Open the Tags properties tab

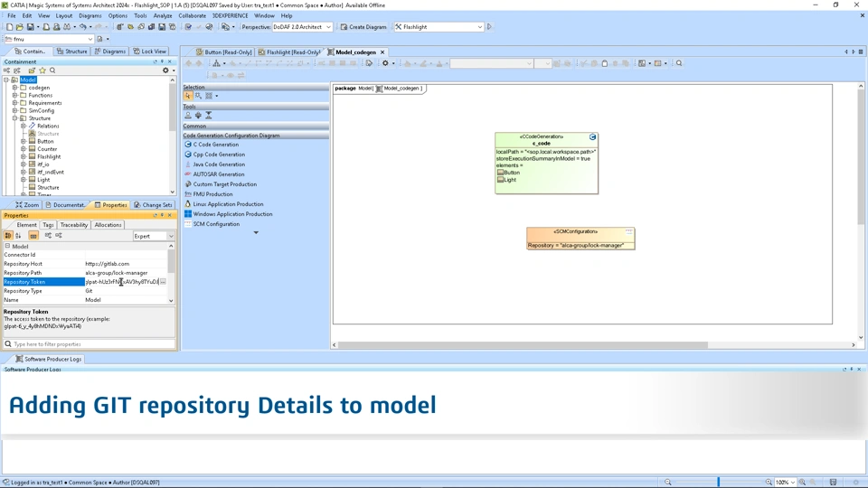click(48, 225)
